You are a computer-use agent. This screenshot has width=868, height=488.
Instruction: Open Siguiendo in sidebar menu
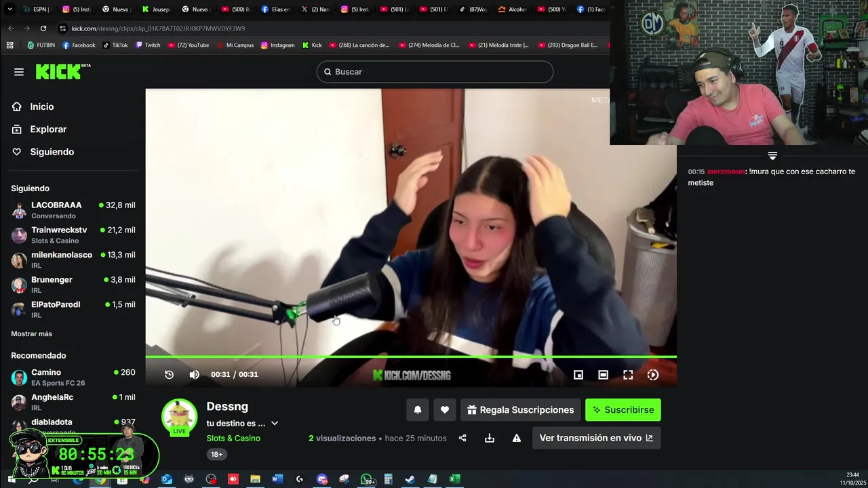[x=52, y=152]
